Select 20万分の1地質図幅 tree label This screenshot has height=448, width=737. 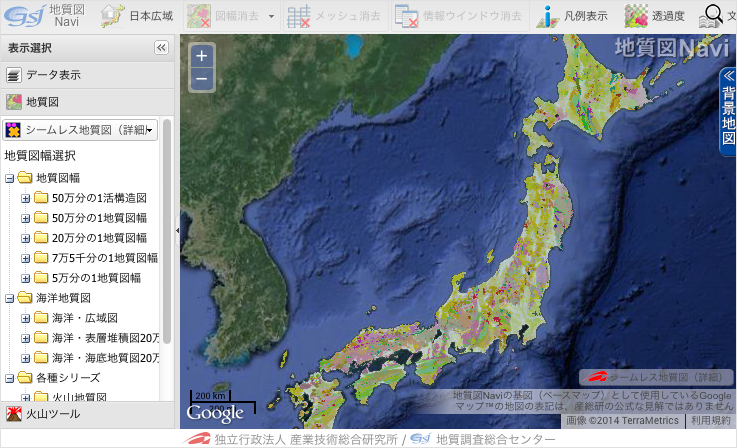coord(99,238)
